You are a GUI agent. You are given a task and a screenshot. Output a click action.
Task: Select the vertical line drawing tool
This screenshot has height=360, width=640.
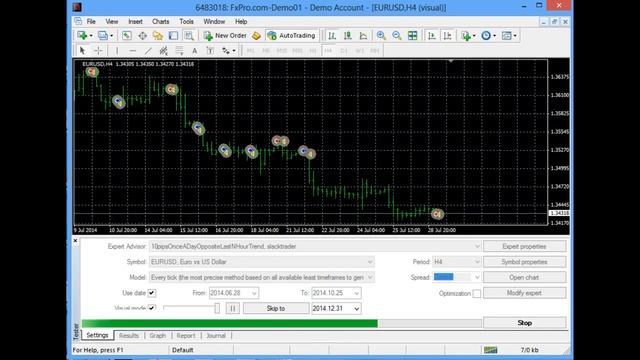tap(117, 51)
